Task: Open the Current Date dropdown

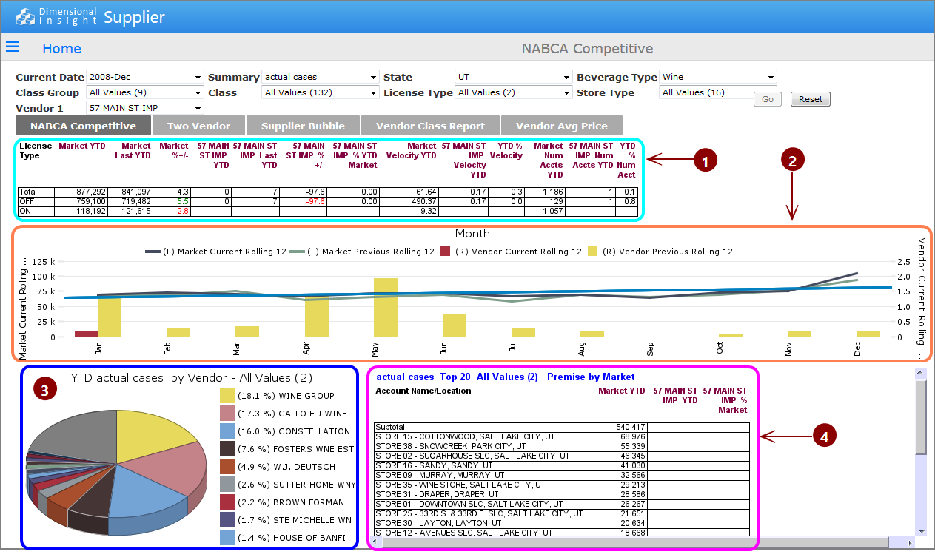Action: [145, 77]
